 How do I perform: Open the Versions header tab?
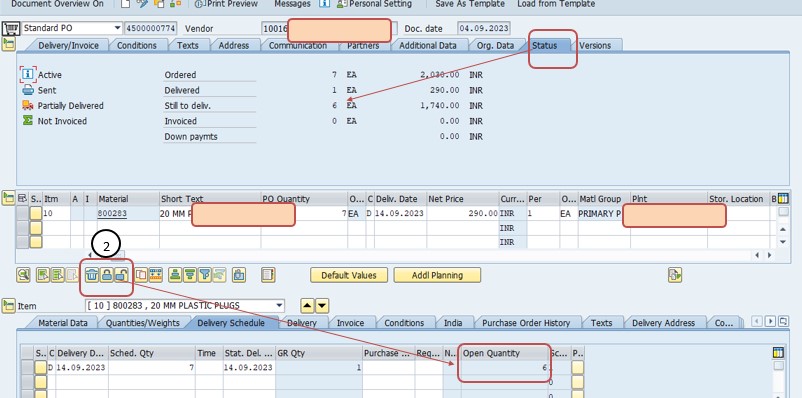coord(595,45)
